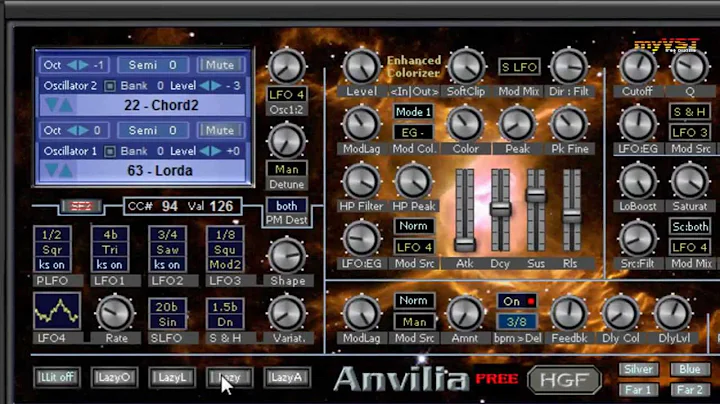The height and width of the screenshot is (404, 720).
Task: Toggle LFO1 ks on setting
Action: pyautogui.click(x=109, y=264)
